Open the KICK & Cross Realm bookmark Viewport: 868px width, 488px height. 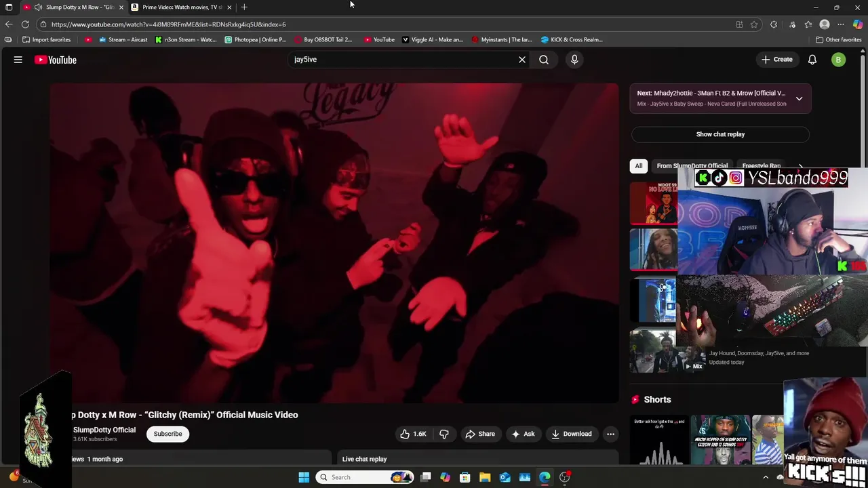(572, 39)
